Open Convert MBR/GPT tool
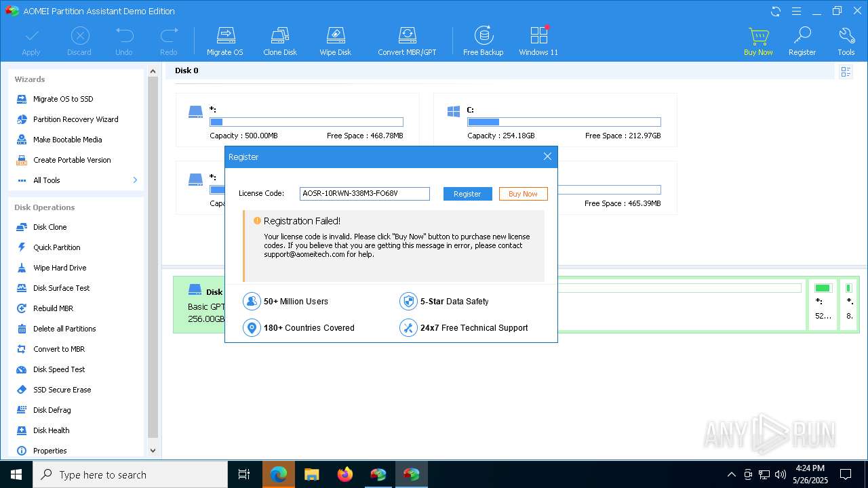The image size is (868, 488). point(407,41)
